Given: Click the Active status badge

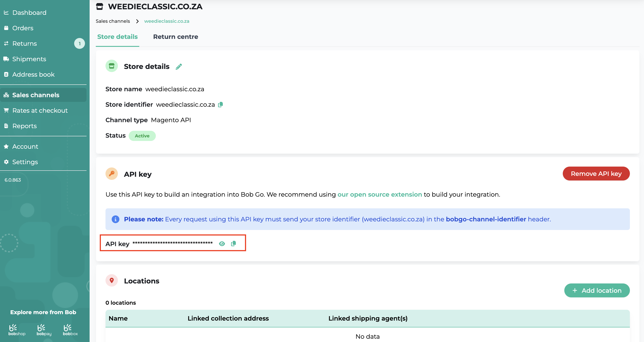Looking at the screenshot, I should [142, 136].
